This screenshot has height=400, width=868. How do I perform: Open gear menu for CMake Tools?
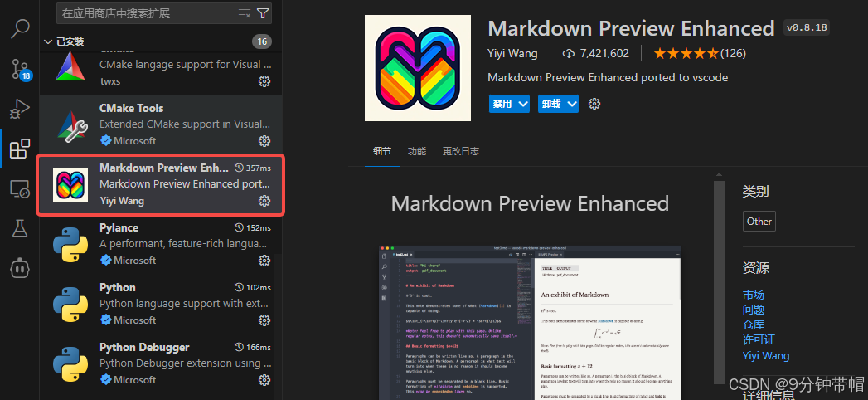pyautogui.click(x=264, y=141)
